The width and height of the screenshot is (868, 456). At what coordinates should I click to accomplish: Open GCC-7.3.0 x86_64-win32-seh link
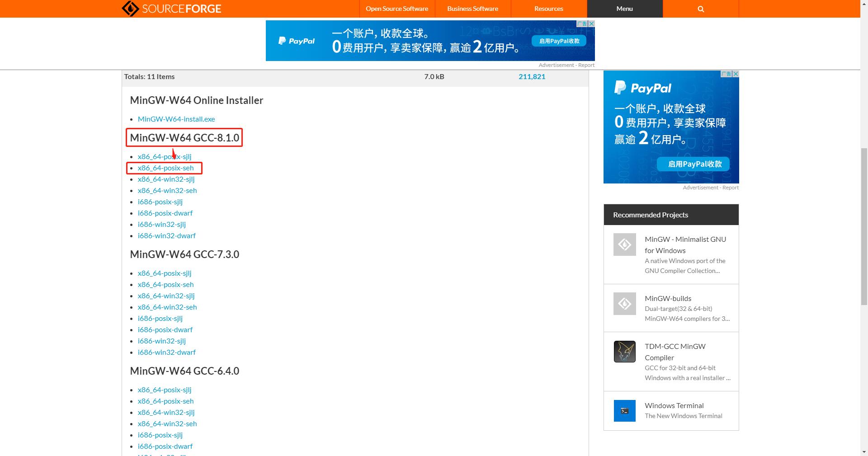coord(167,307)
